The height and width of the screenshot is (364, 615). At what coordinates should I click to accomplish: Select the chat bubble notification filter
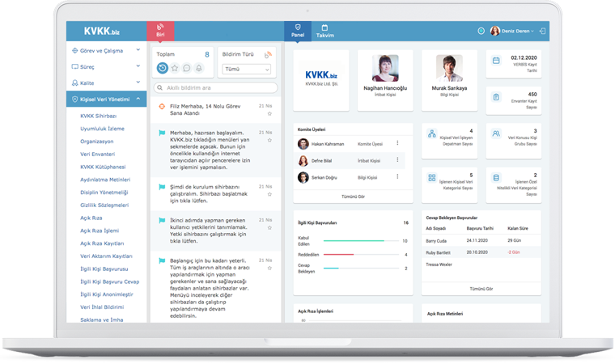[187, 68]
